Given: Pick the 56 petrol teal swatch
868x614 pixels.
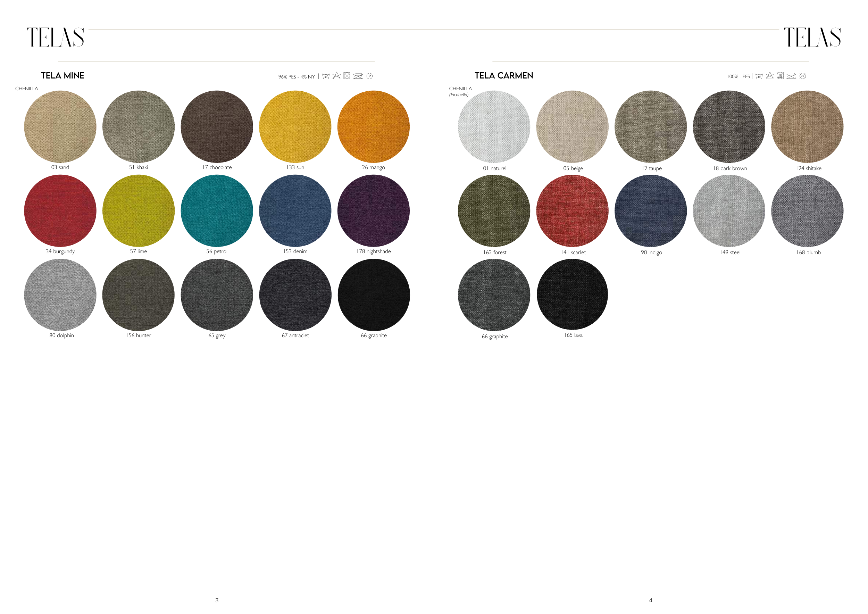Looking at the screenshot, I should tap(217, 210).
